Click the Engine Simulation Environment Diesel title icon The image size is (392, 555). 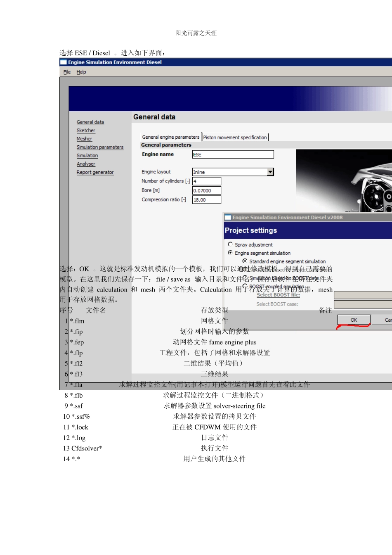pos(64,62)
